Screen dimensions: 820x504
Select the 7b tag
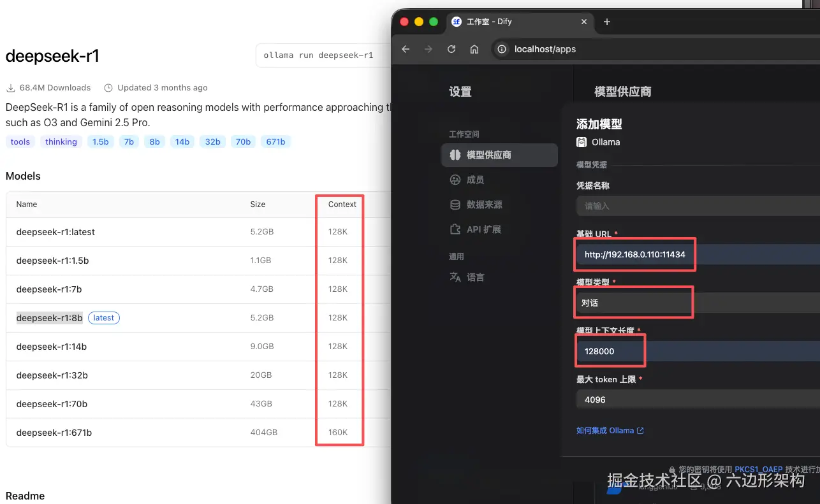pos(129,141)
